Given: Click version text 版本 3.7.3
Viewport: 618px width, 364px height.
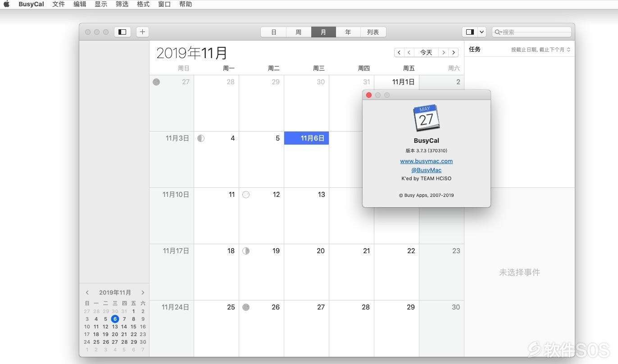Looking at the screenshot, I should pos(426,150).
